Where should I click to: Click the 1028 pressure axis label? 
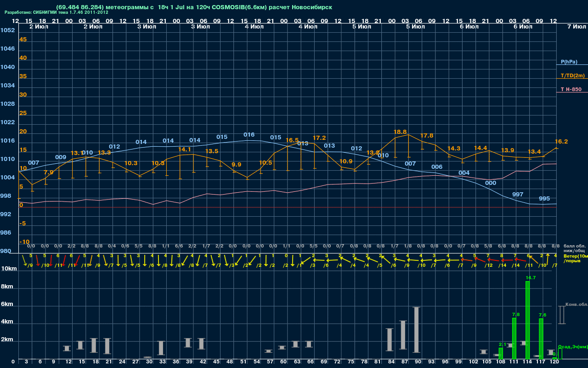pos(7,104)
